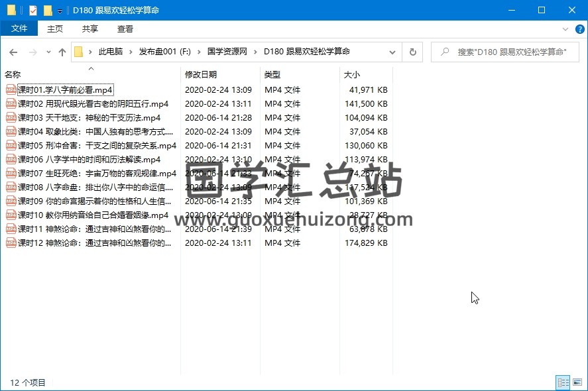Switch to details view in status bar

click(x=563, y=382)
